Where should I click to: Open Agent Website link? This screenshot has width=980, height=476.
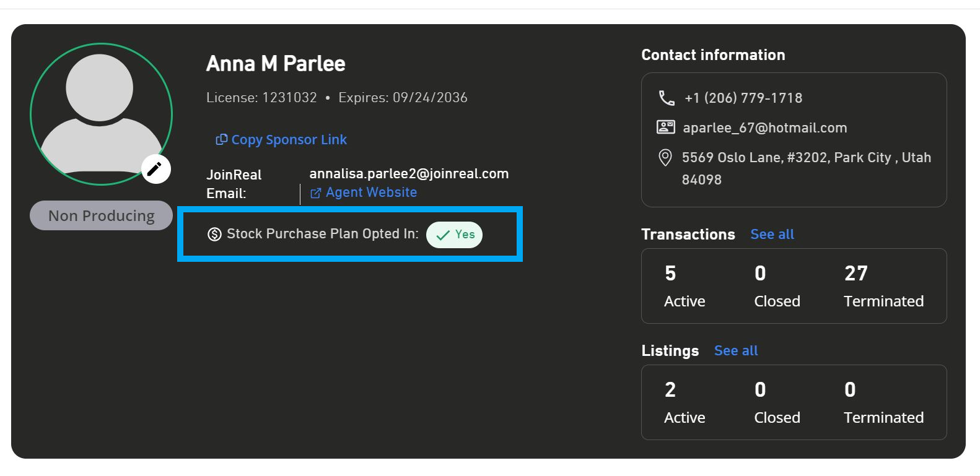(x=364, y=193)
